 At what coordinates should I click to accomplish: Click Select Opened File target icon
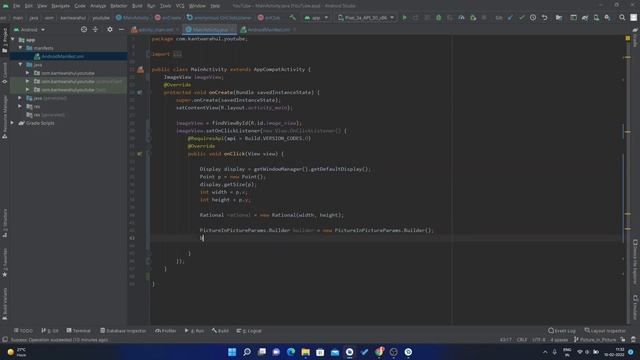[x=84, y=29]
